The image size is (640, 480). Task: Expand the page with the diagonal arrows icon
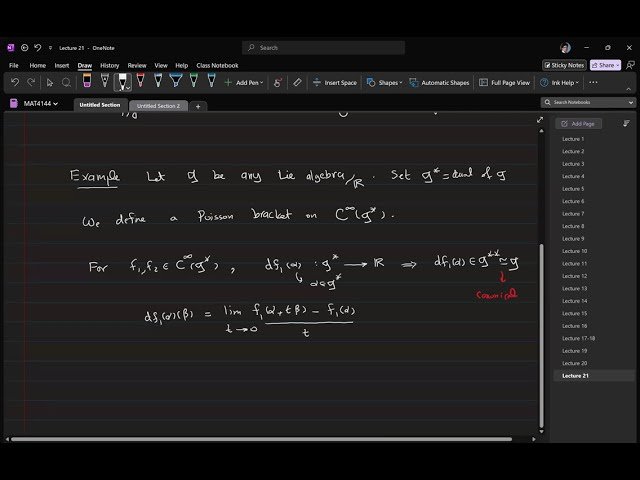point(540,120)
